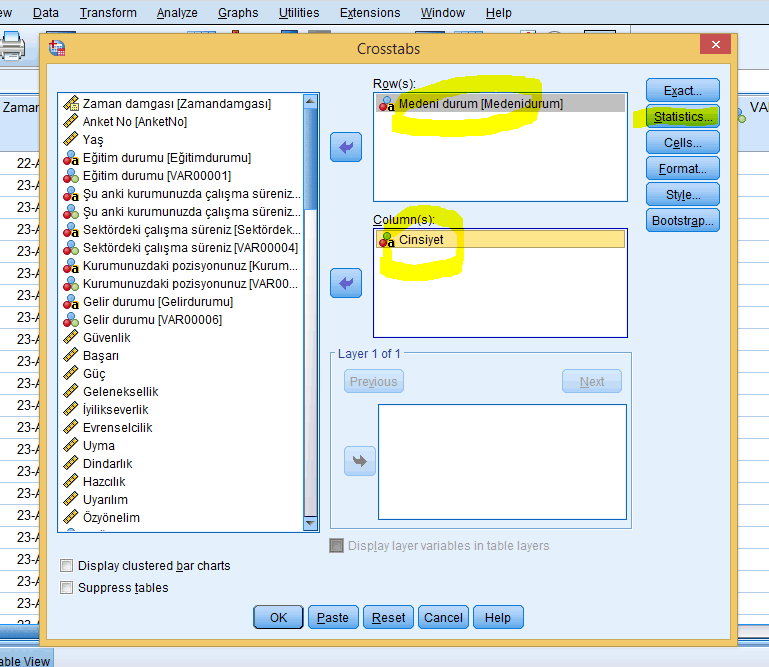Open the Graphs menu
Image resolution: width=769 pixels, height=667 pixels.
(238, 13)
